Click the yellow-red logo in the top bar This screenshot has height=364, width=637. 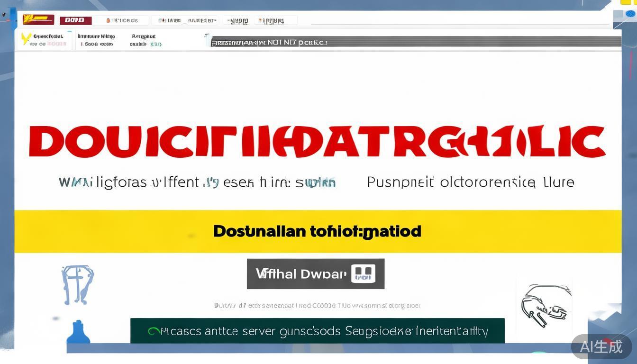coord(38,20)
